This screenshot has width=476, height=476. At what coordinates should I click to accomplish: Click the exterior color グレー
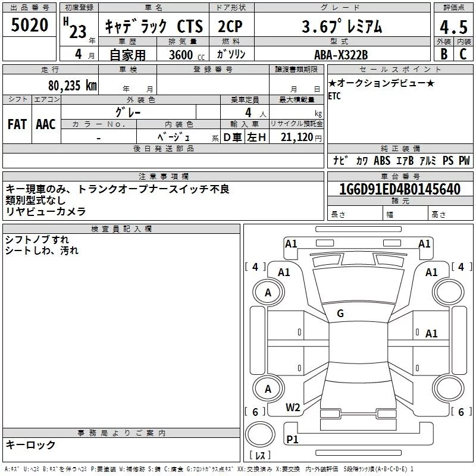click(x=128, y=112)
